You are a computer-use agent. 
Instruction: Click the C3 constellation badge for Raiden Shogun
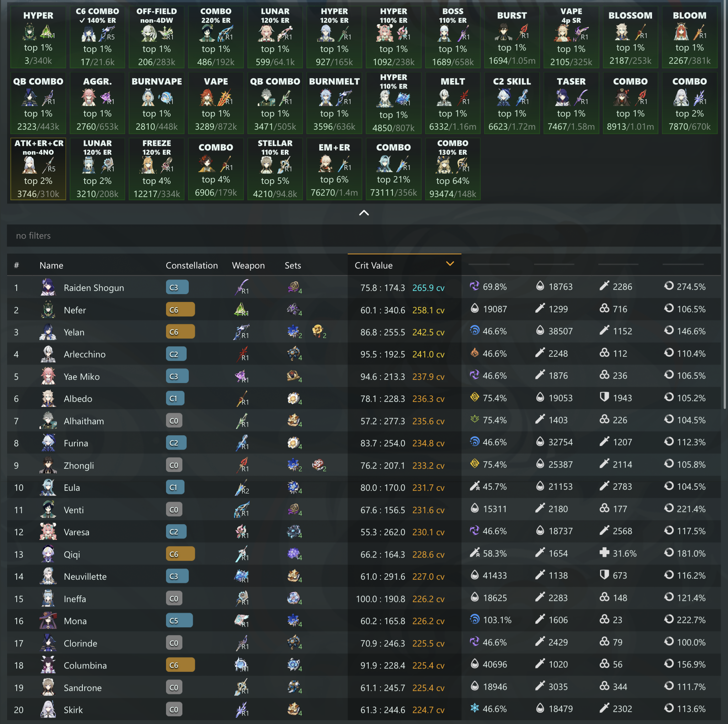coord(177,287)
